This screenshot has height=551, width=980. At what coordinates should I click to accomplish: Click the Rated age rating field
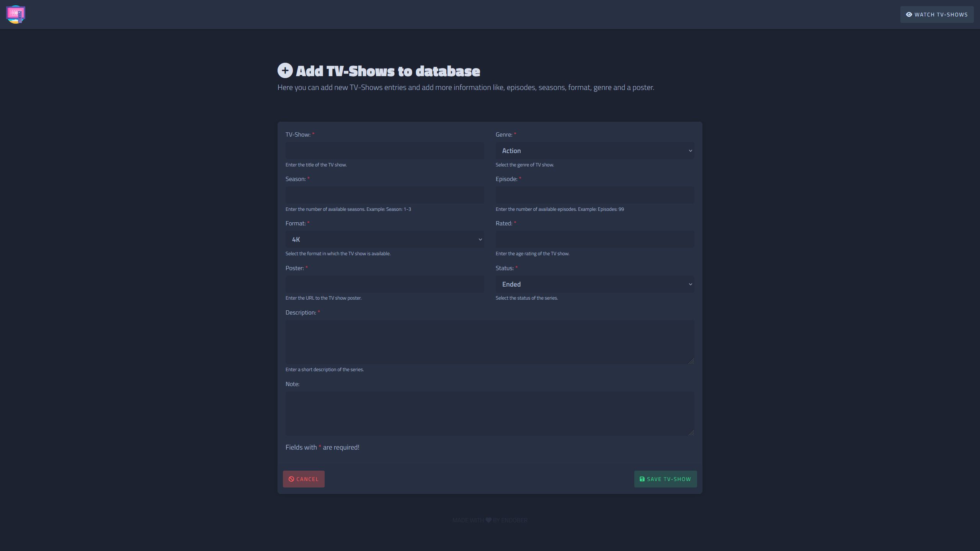[x=595, y=240]
